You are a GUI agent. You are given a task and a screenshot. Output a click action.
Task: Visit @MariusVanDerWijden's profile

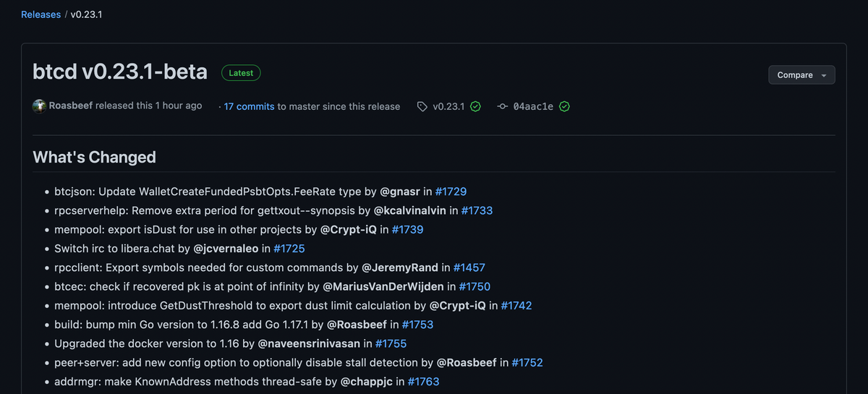(384, 286)
